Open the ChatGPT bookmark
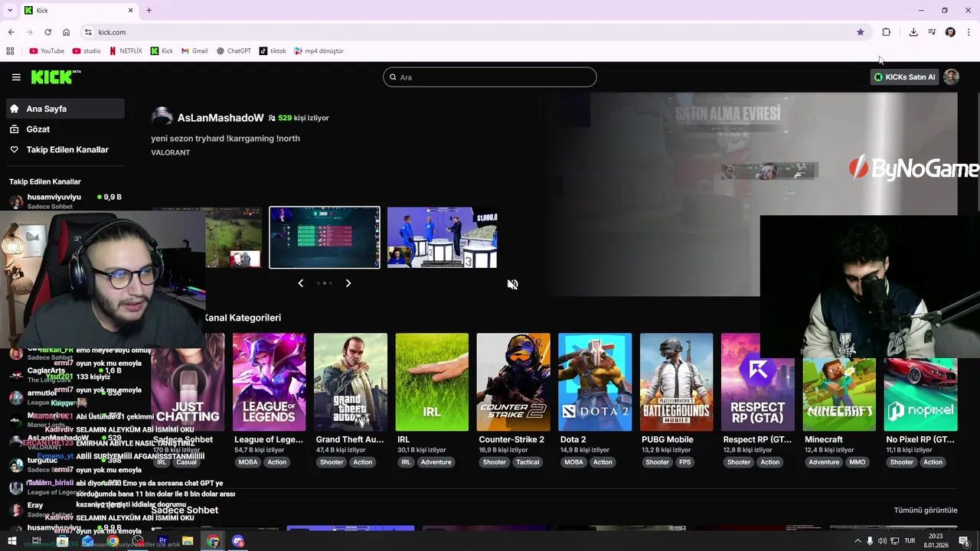Viewport: 980px width, 551px height. pyautogui.click(x=234, y=51)
